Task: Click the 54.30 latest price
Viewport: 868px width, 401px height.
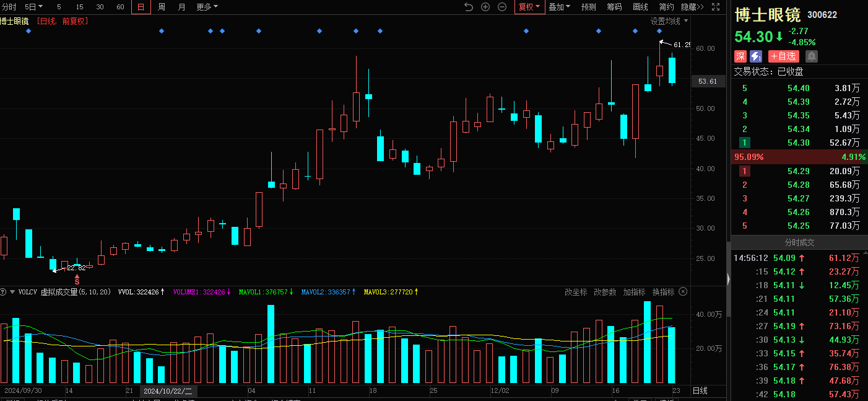Action: (x=754, y=37)
